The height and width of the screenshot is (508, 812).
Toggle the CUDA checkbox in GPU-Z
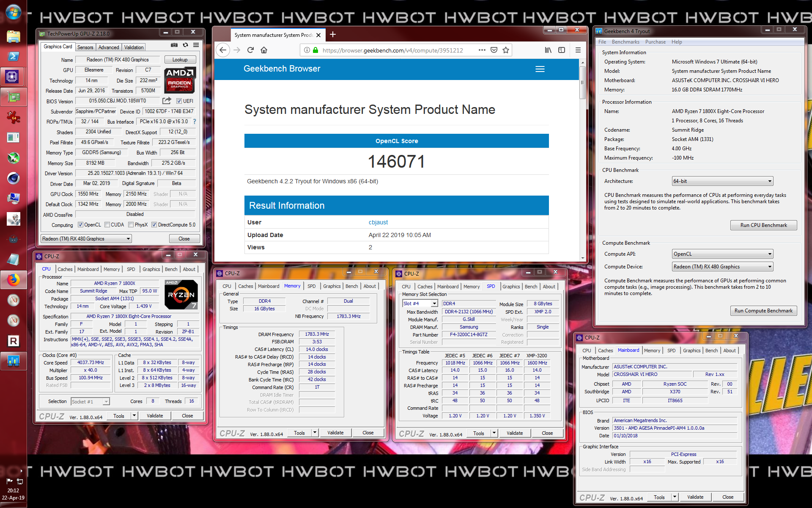pyautogui.click(x=107, y=225)
